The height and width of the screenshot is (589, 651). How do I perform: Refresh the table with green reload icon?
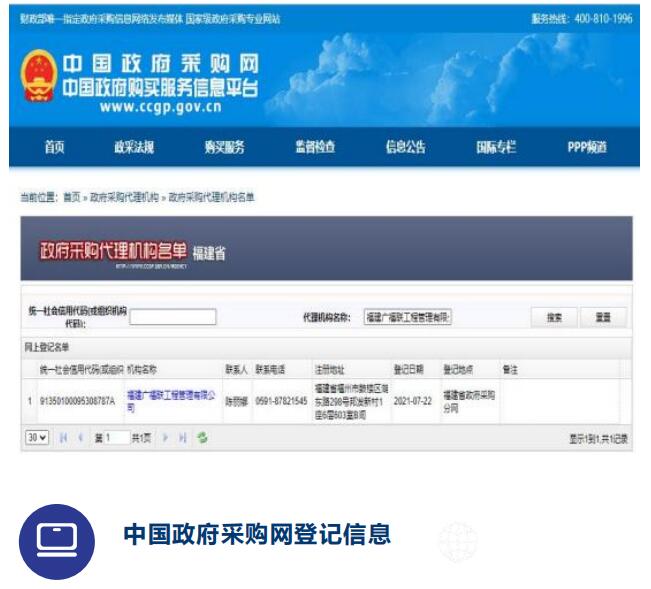click(x=202, y=438)
